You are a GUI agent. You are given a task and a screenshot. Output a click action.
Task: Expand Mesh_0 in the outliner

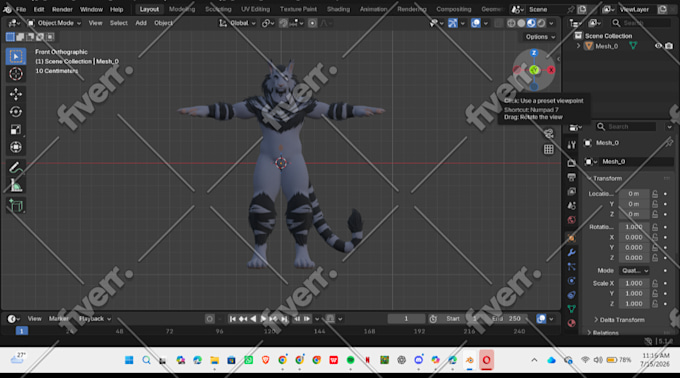578,46
